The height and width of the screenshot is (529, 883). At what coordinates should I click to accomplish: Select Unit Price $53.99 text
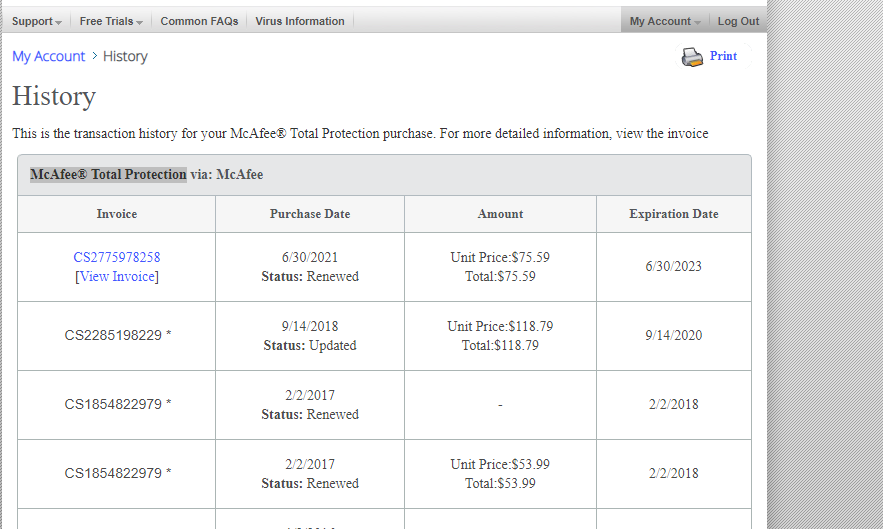(x=500, y=464)
